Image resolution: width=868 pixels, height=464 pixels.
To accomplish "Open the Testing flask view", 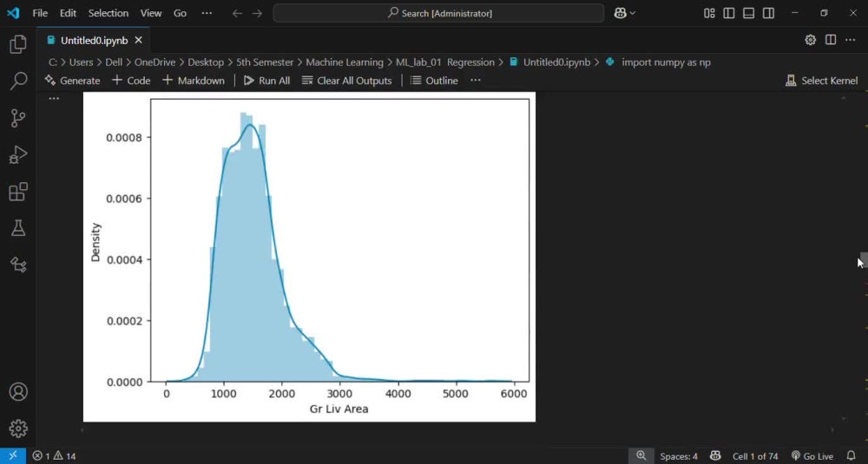I will (x=18, y=228).
